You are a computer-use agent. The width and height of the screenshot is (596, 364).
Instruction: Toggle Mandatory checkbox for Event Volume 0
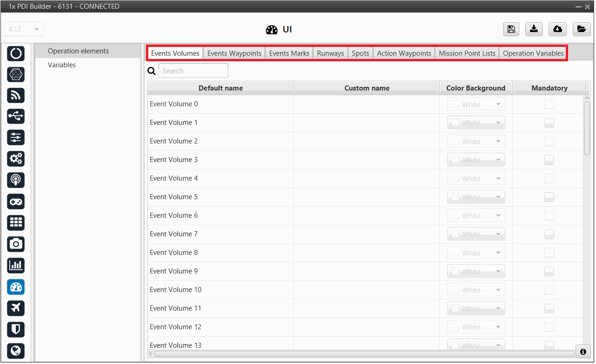[549, 104]
